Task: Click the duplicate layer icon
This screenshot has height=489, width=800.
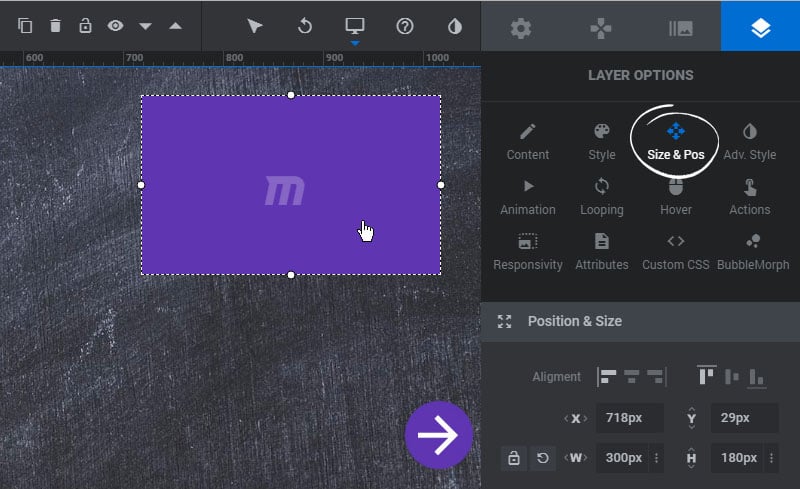Action: tap(25, 26)
